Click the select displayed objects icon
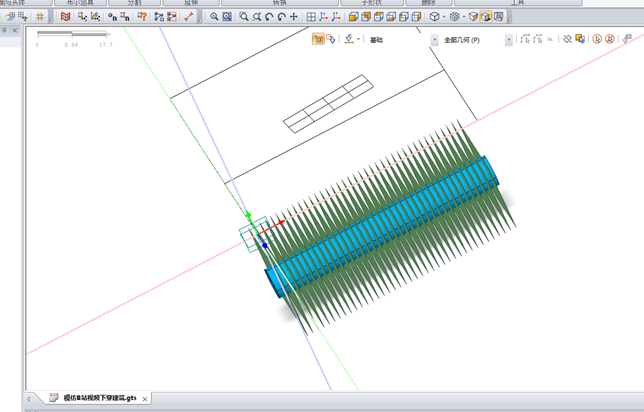Screen dimensions: 644x412 [580, 39]
